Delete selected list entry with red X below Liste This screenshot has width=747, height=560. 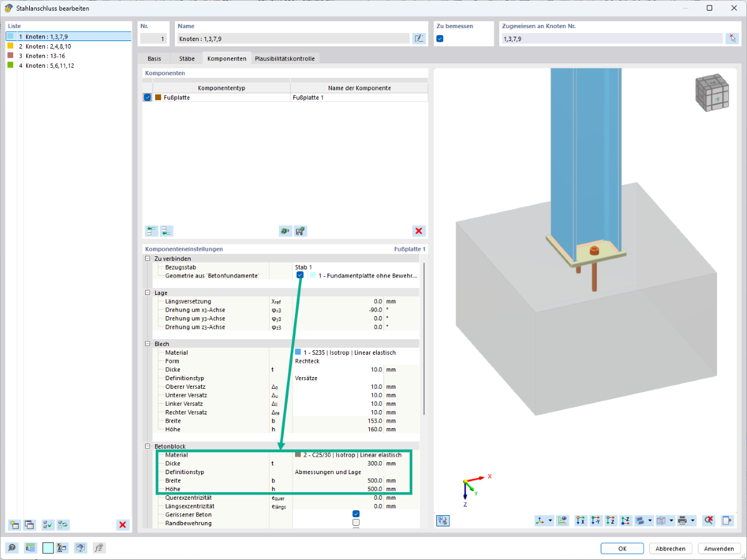pyautogui.click(x=123, y=525)
